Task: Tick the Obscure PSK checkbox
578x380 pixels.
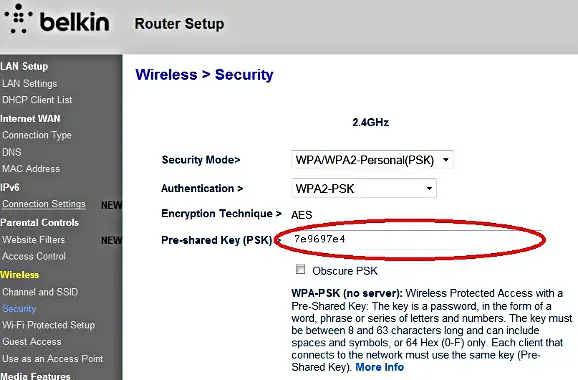Action: coord(300,269)
